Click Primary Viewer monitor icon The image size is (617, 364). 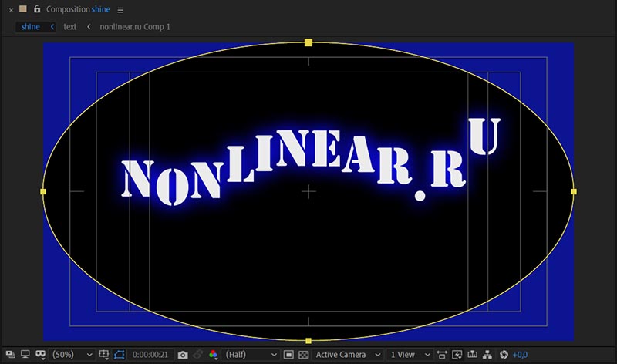point(25,355)
